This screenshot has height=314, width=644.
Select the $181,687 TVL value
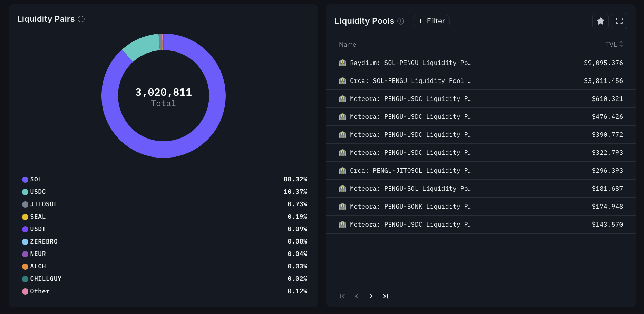point(607,189)
